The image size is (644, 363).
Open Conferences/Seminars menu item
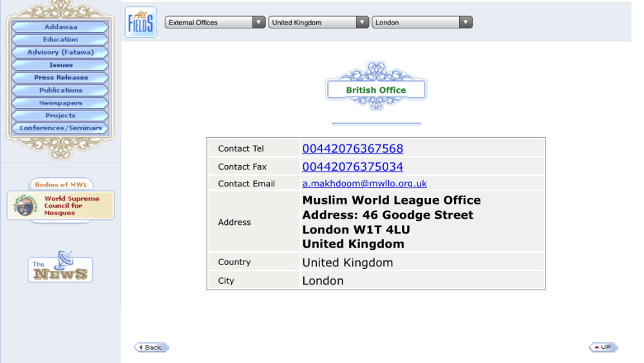point(61,128)
